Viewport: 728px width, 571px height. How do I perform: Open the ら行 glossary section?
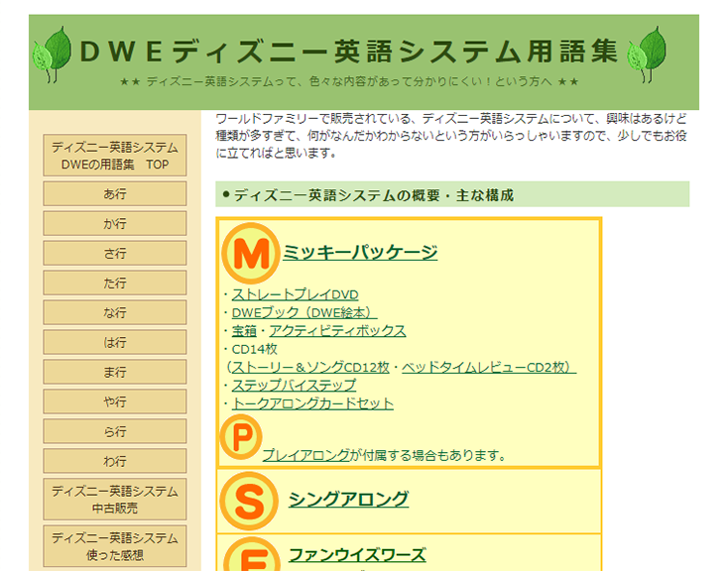coord(115,431)
